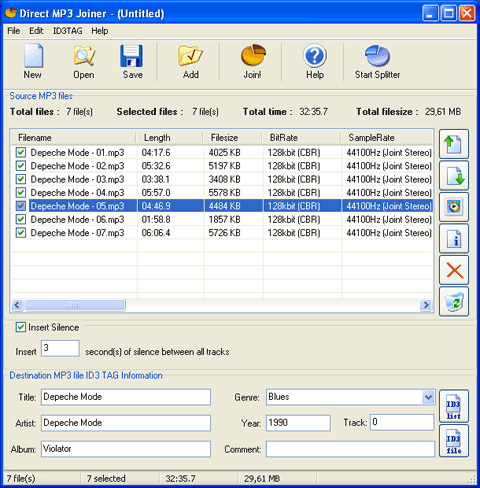The image size is (480, 488).
Task: Add MP3 files using the Add icon
Action: tap(190, 56)
